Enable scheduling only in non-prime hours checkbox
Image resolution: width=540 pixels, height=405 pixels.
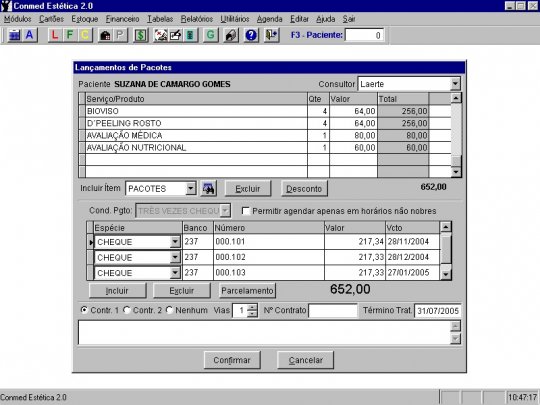246,211
